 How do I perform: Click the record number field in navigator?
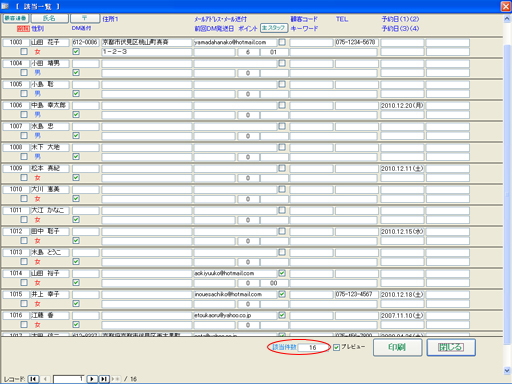coord(69,379)
